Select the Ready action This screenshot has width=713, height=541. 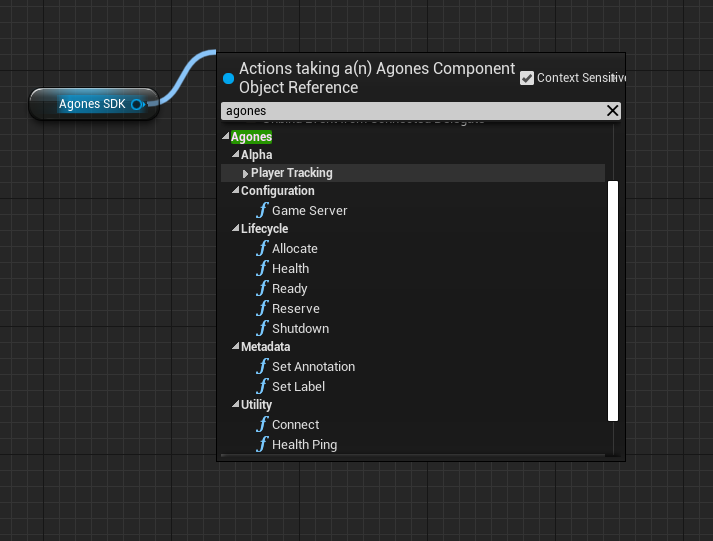[x=290, y=289]
